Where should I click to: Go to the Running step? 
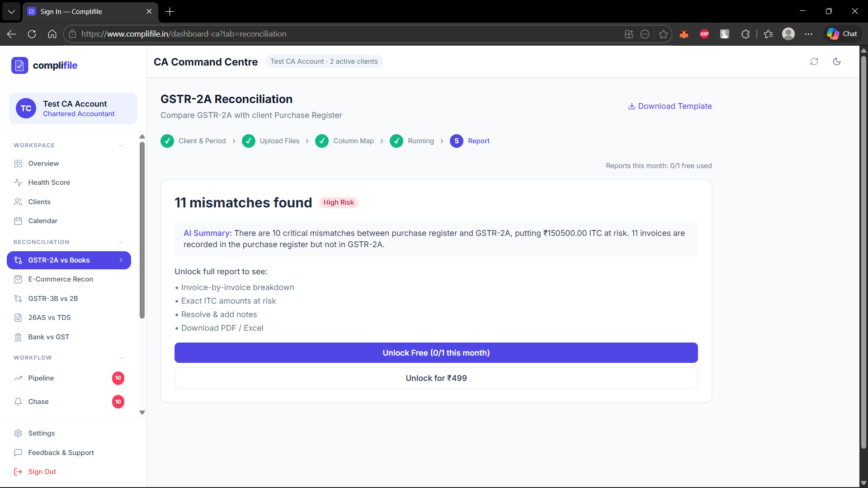[412, 141]
